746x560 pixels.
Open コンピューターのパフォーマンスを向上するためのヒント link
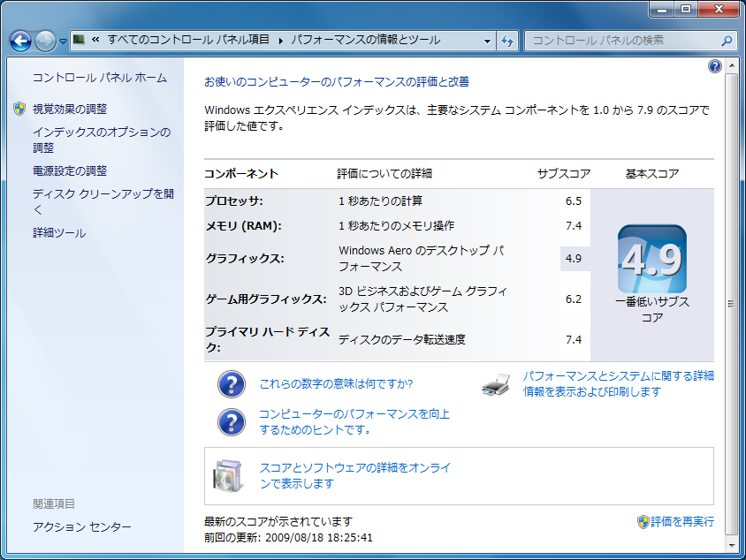click(354, 421)
